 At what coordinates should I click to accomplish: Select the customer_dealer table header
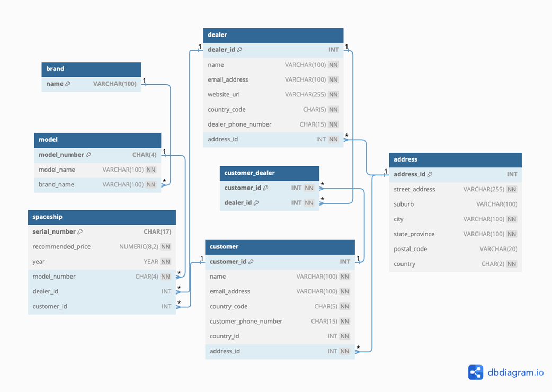(x=269, y=173)
